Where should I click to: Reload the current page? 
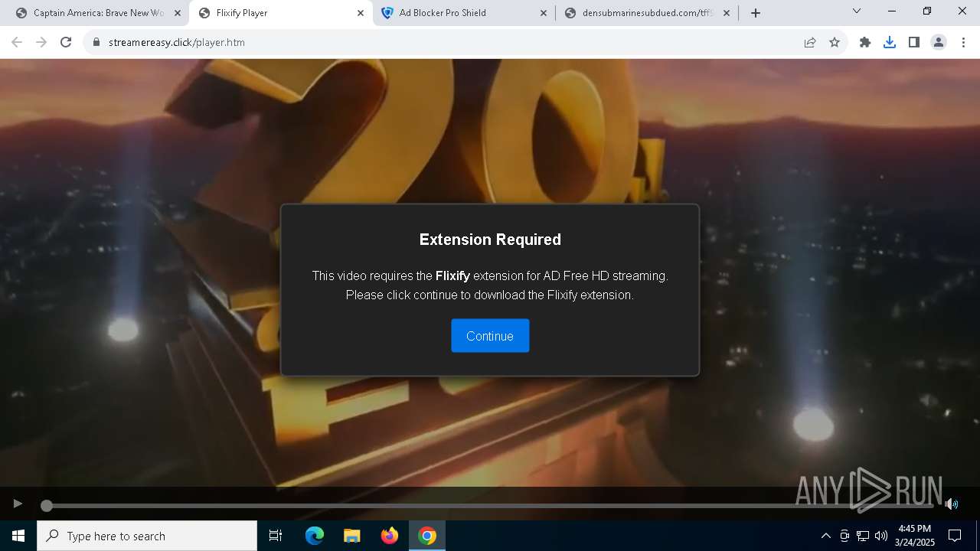66,42
